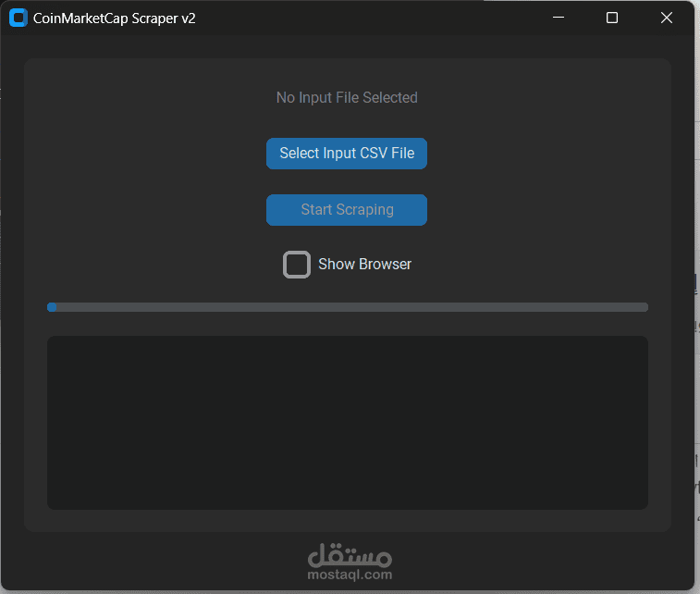Viewport: 700px width, 594px height.
Task: Minimize the CoinMarketCap Scraper window
Action: (558, 18)
